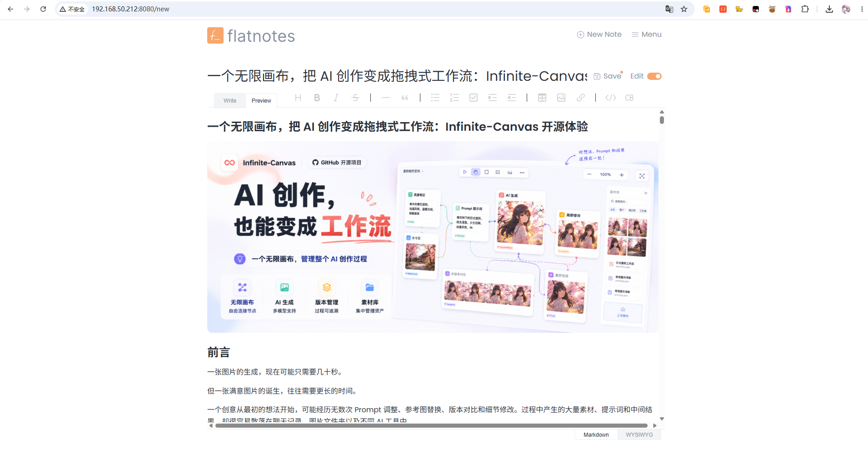Click the scroll-up arrow of the editor

pos(662,112)
